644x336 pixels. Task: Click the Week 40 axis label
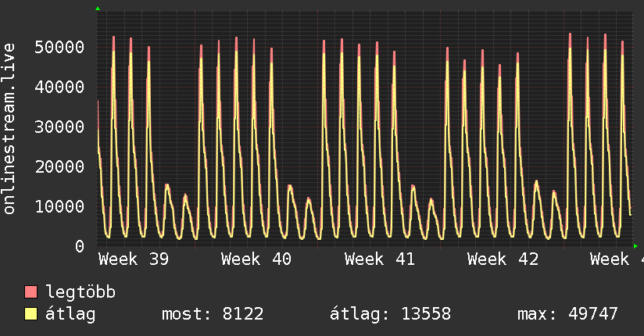coord(256,259)
